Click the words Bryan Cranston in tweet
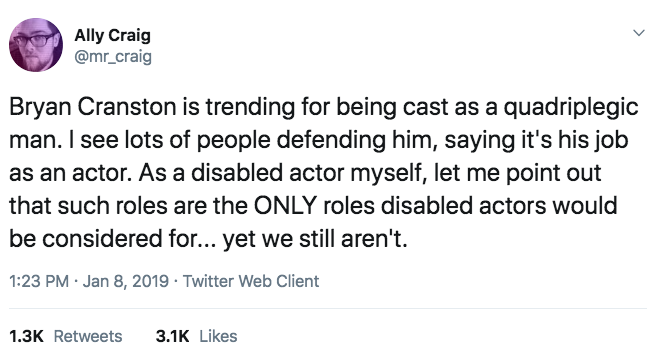This screenshot has height=361, width=656. point(93,107)
